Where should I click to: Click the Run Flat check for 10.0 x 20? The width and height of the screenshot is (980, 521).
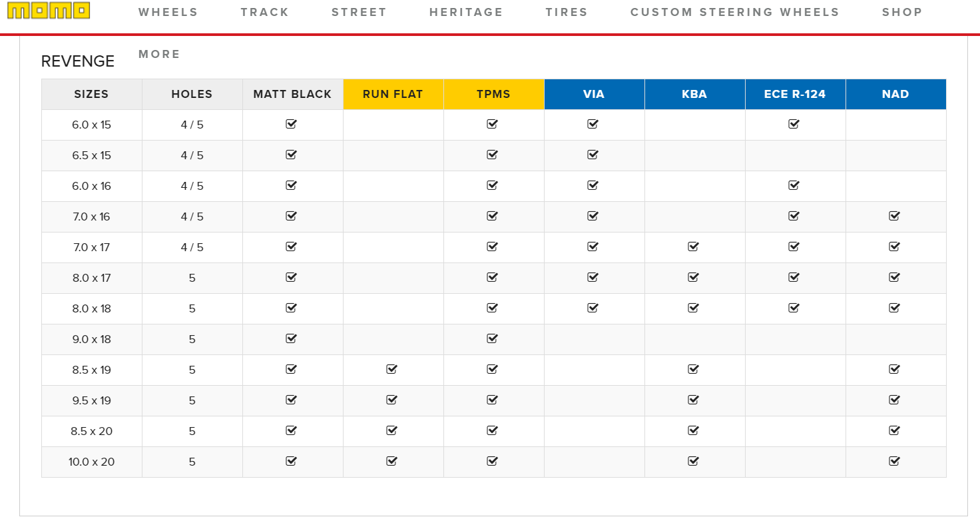(x=391, y=461)
